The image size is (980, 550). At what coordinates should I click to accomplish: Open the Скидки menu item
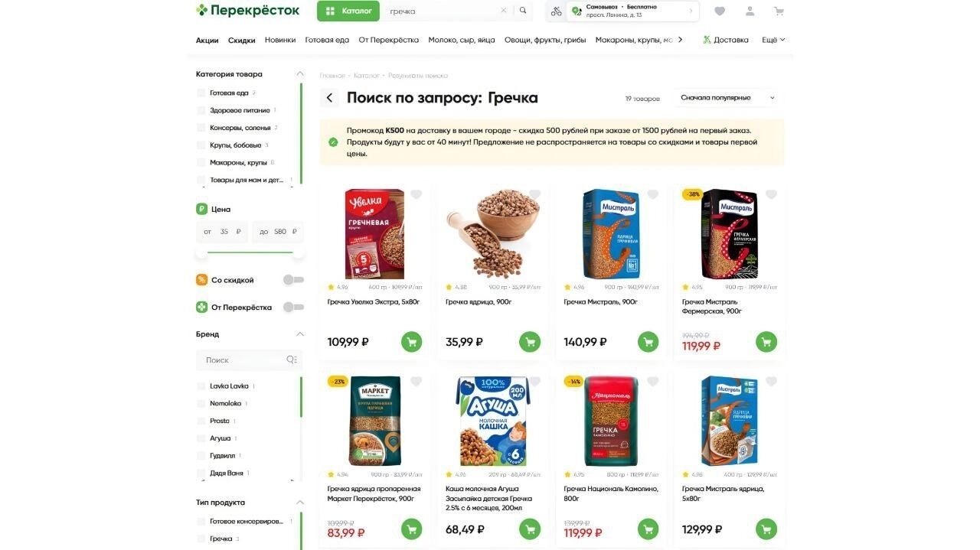coord(242,41)
